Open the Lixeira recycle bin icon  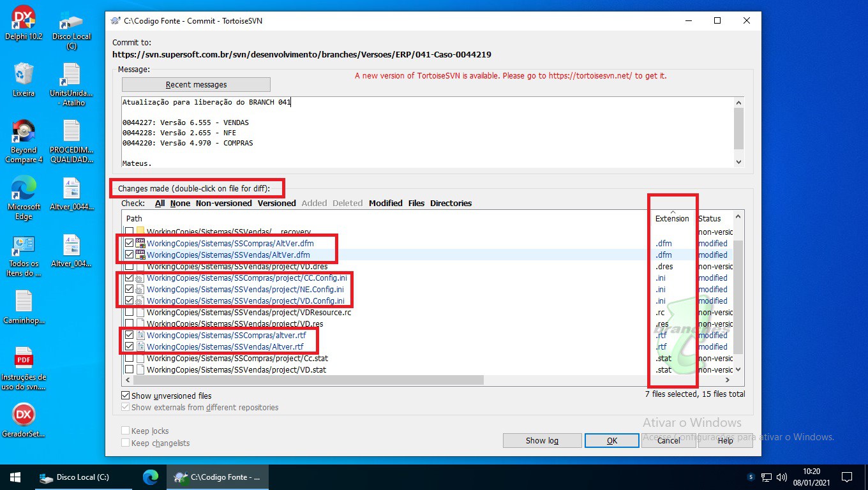coord(24,75)
